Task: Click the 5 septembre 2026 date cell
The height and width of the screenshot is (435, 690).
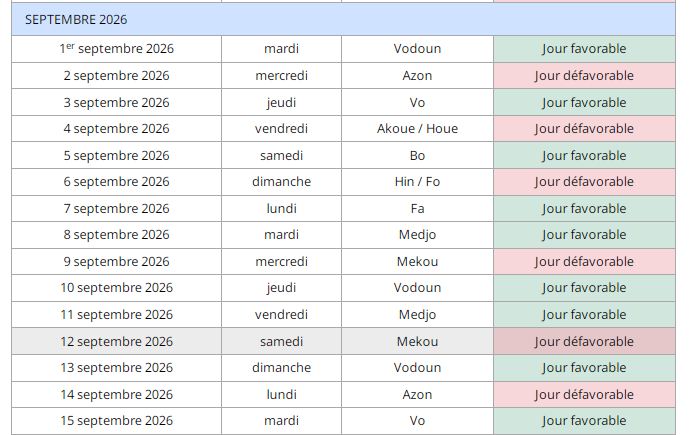Action: tap(117, 155)
